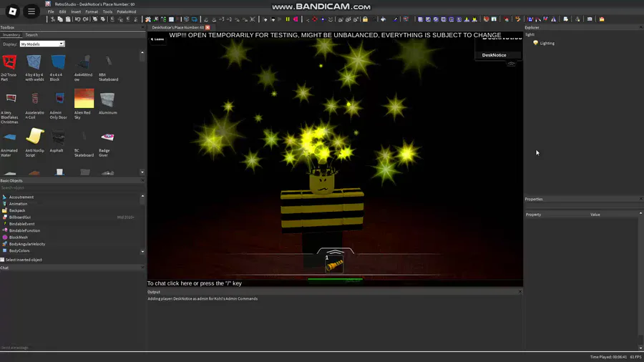
Task: Expand the backpack arrow above the hotbar
Action: pos(335,252)
